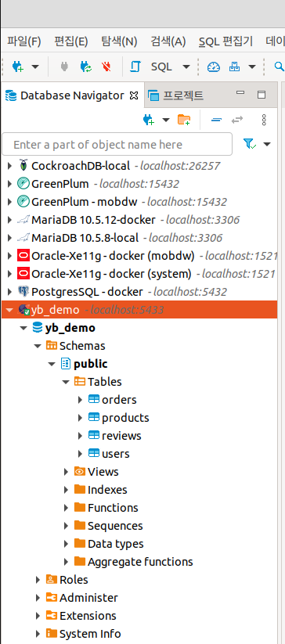Click the Oracle-Xe11g (mobdw) red icon
285x644 pixels.
[23, 256]
